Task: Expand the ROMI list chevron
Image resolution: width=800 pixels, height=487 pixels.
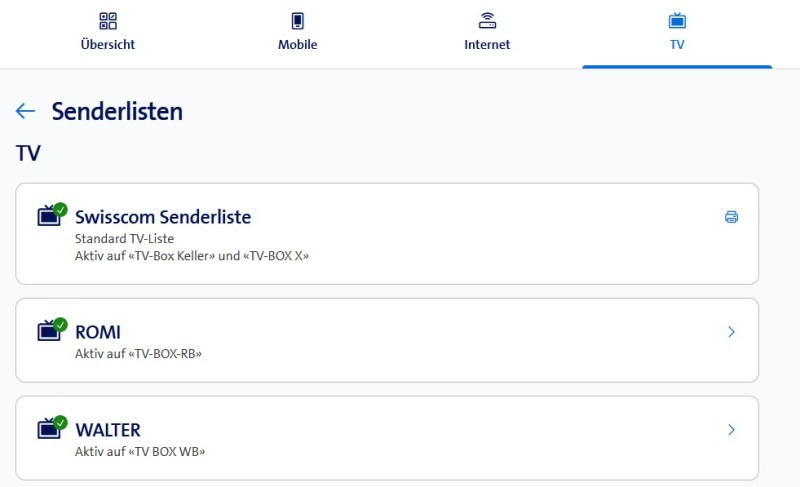Action: 731,332
